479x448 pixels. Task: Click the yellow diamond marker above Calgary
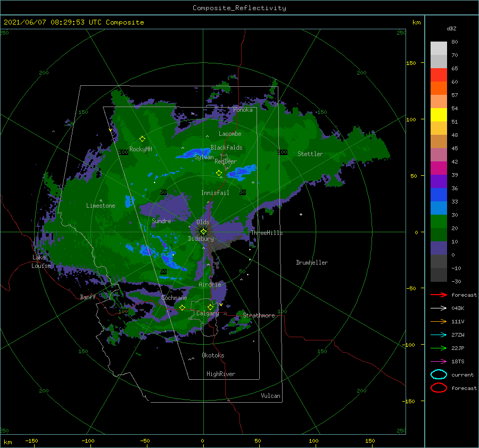tap(210, 307)
